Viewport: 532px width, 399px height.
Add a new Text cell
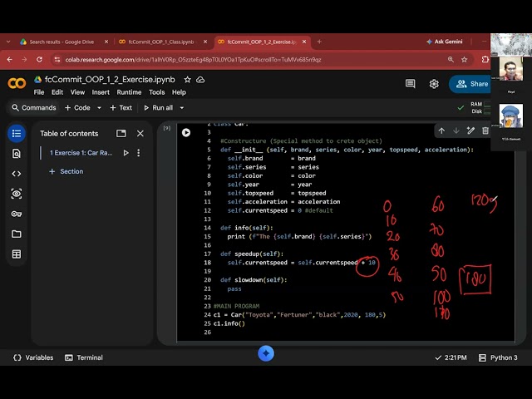(x=121, y=108)
